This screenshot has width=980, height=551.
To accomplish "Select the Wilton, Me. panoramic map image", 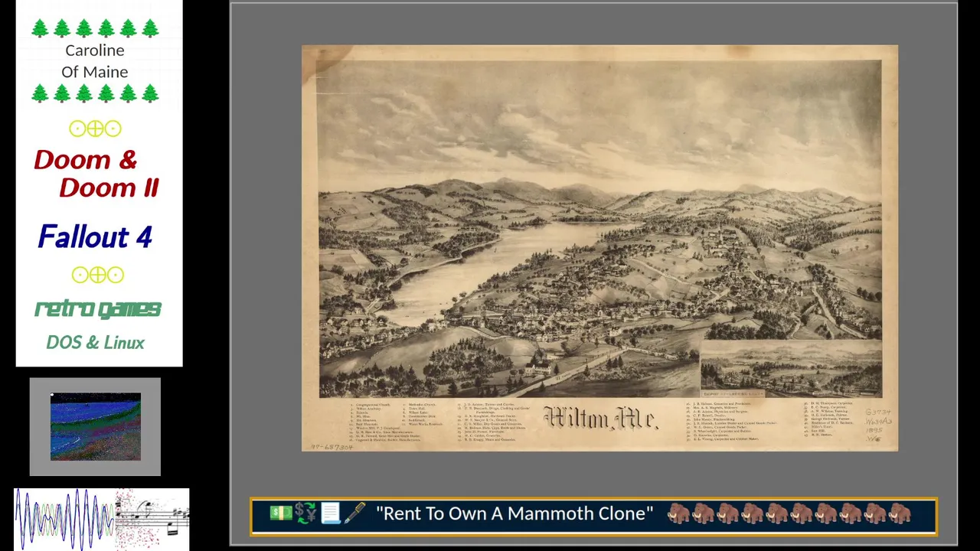I will [x=599, y=248].
